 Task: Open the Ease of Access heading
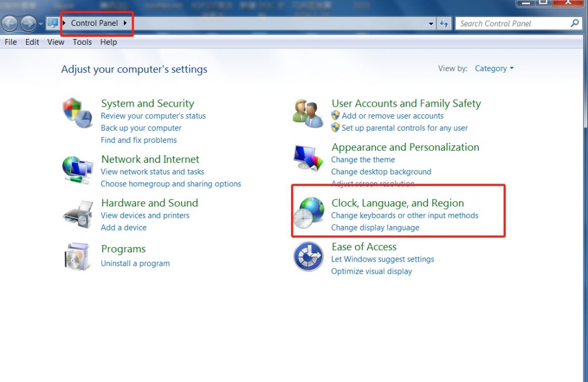pyautogui.click(x=363, y=247)
